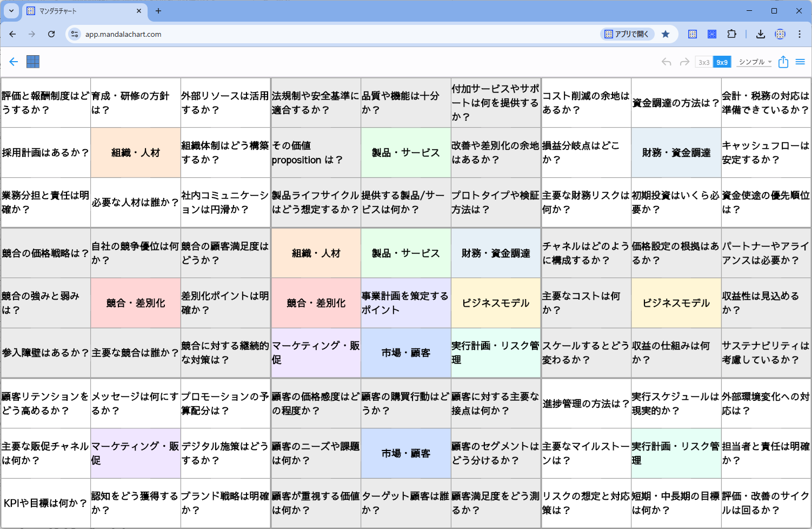The height and width of the screenshot is (529, 812).
Task: Expand the tab search chevron
Action: [11, 11]
